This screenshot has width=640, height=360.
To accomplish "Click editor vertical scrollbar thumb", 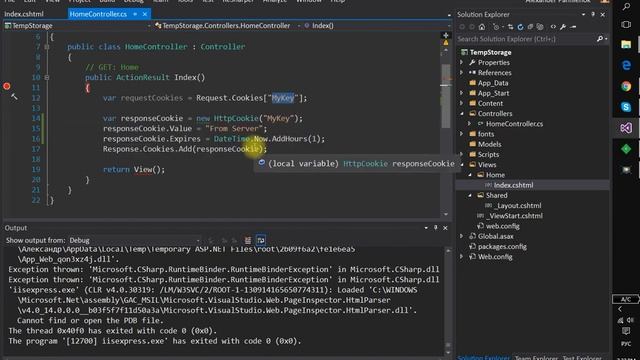I will click(446, 95).
